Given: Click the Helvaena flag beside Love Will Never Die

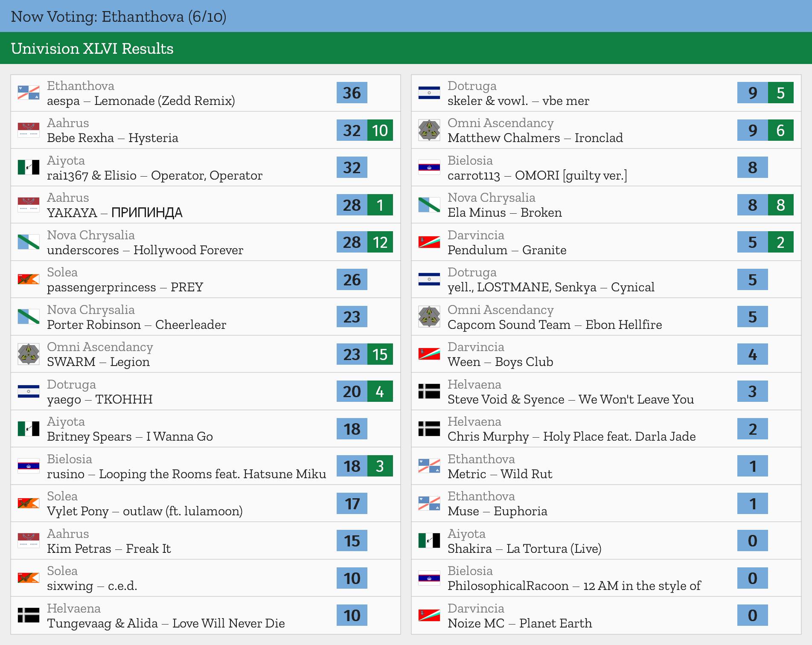Looking at the screenshot, I should 29,616.
